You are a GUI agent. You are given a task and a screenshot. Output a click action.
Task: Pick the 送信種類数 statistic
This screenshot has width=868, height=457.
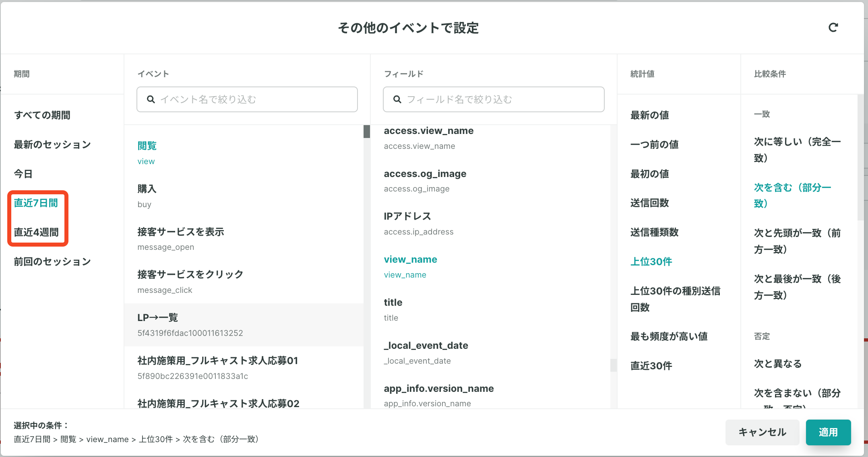pos(655,232)
